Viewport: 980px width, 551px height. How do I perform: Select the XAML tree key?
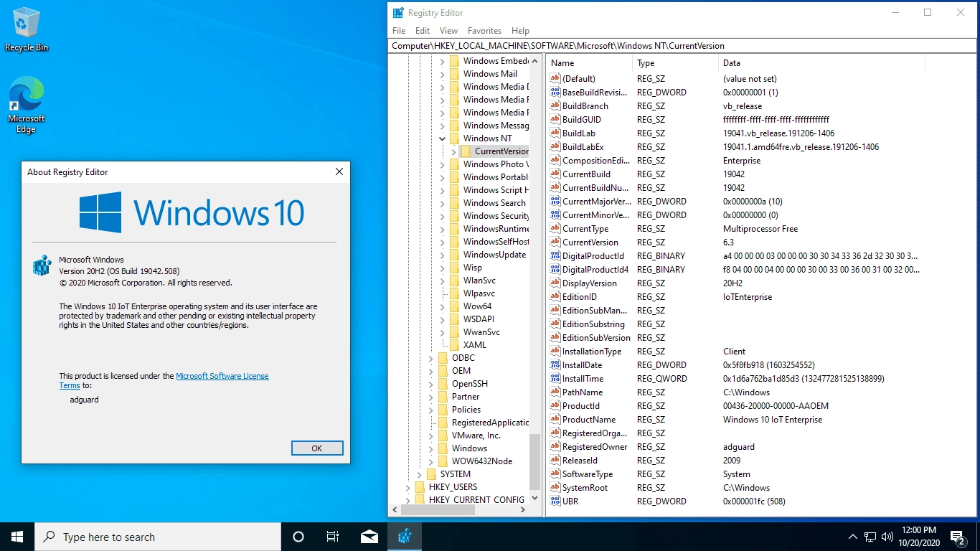click(x=474, y=345)
